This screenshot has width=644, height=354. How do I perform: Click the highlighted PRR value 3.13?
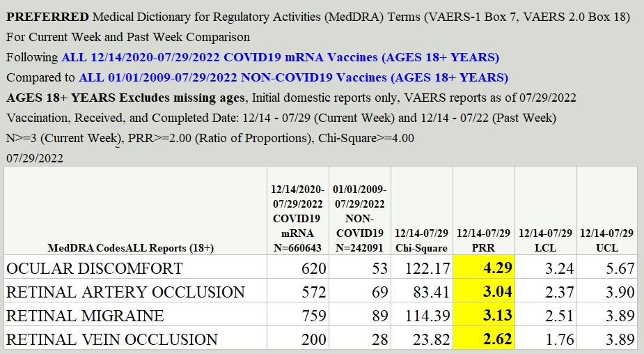pyautogui.click(x=484, y=315)
